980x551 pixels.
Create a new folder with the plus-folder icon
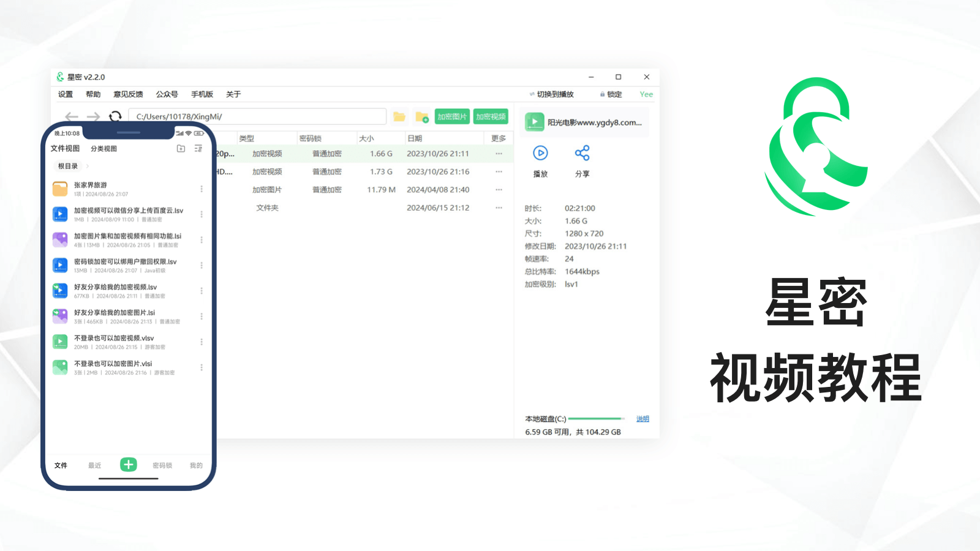422,116
